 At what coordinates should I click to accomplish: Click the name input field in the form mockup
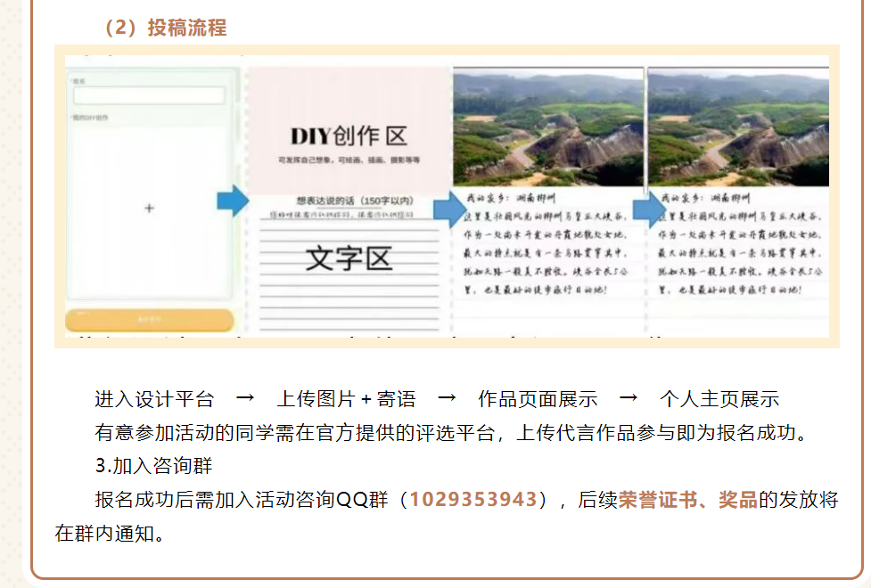tap(149, 95)
